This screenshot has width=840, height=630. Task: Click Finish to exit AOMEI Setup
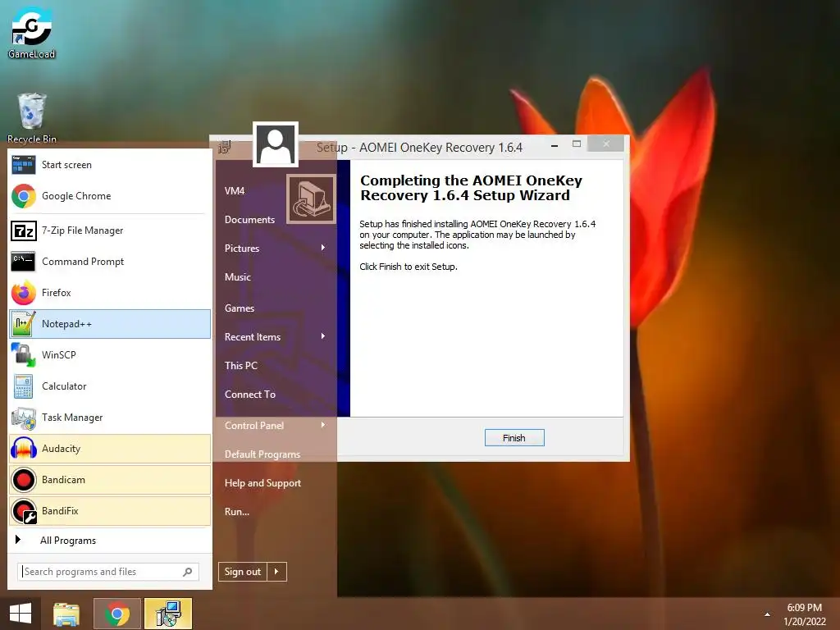point(514,438)
